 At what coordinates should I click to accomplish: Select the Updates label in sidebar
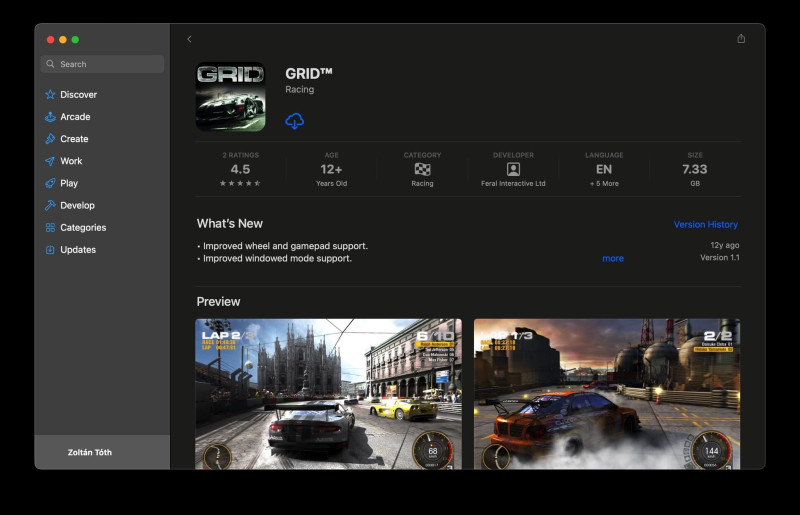click(78, 250)
